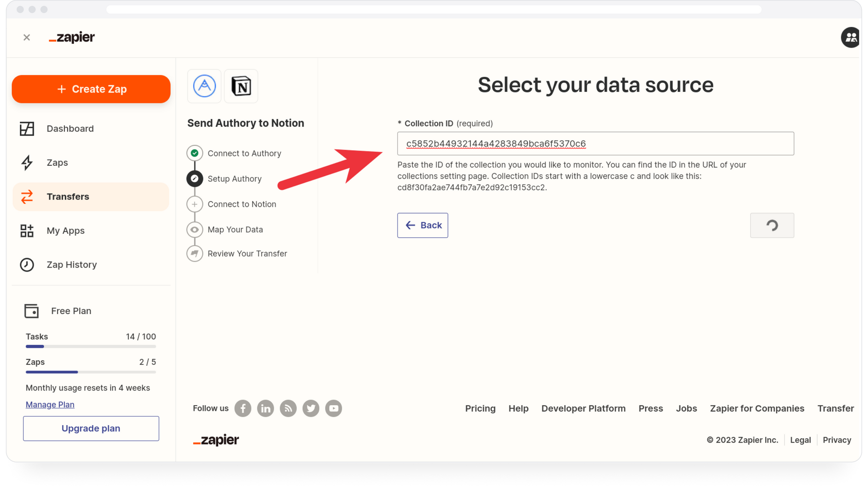
Task: Open Zapier's Facebook page icon
Action: tap(243, 408)
